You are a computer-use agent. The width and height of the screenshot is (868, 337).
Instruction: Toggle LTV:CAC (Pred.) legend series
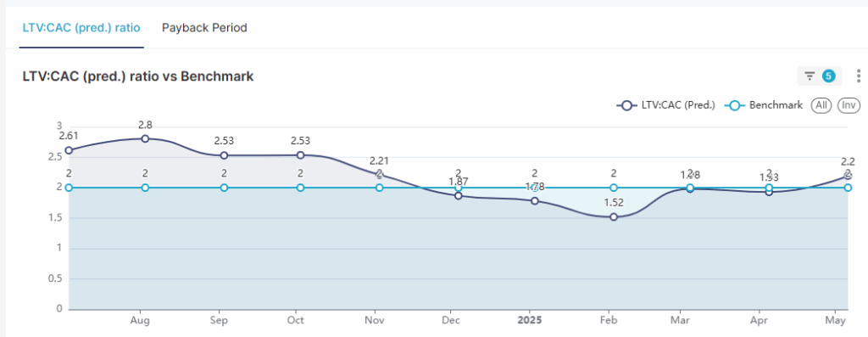pyautogui.click(x=665, y=105)
